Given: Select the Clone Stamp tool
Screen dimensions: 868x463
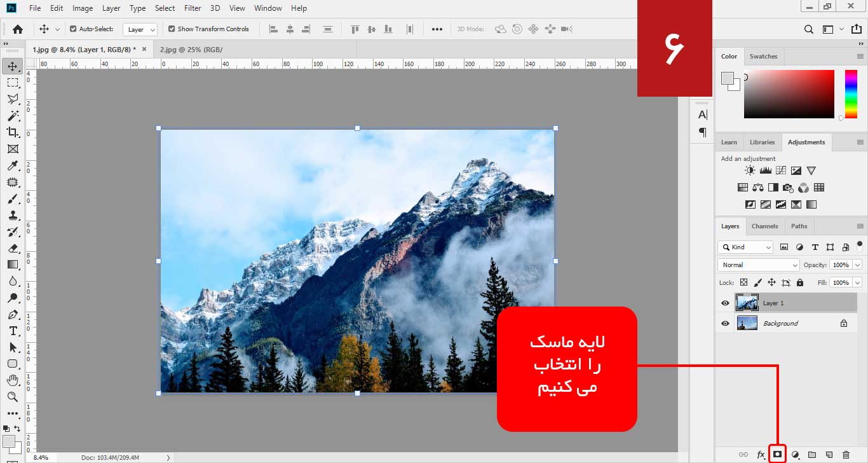Looking at the screenshot, I should [x=13, y=215].
